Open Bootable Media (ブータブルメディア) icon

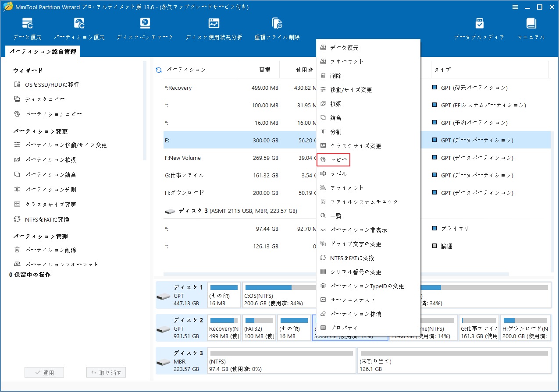(479, 29)
